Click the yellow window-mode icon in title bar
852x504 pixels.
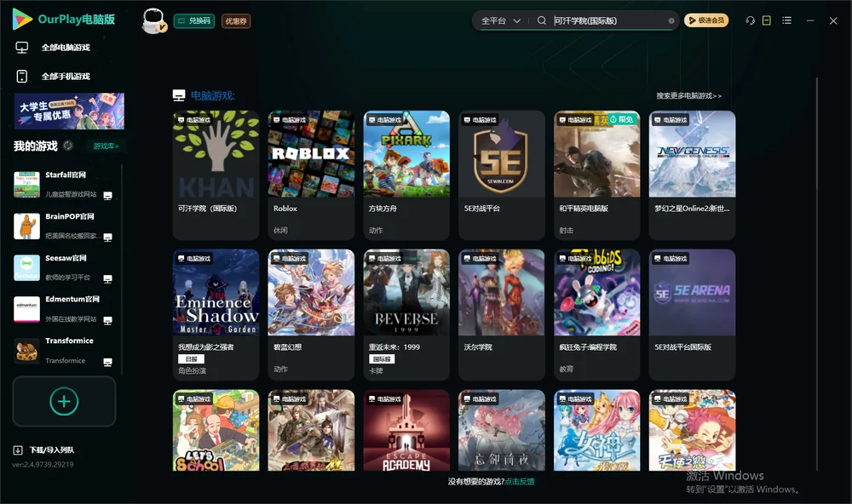tap(767, 20)
